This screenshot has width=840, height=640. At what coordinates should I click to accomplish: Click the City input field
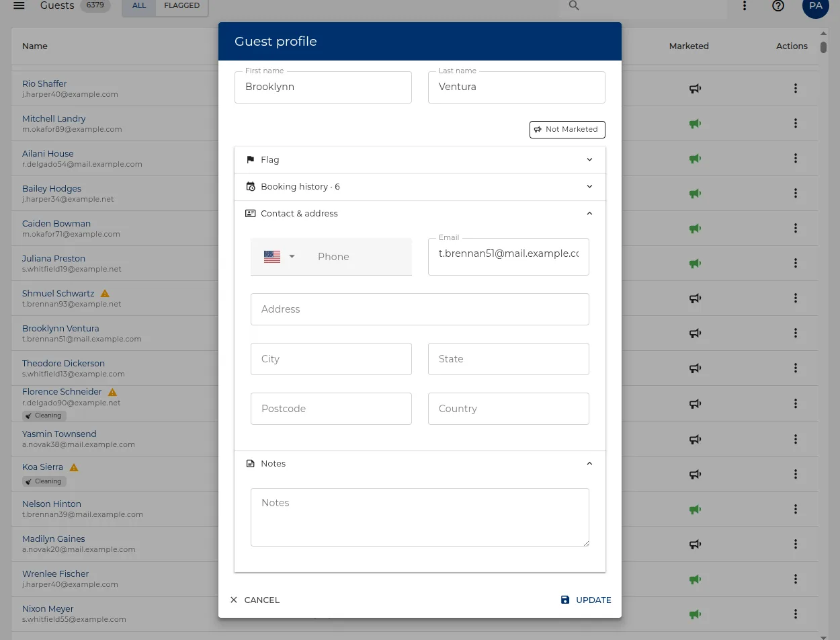pos(331,359)
